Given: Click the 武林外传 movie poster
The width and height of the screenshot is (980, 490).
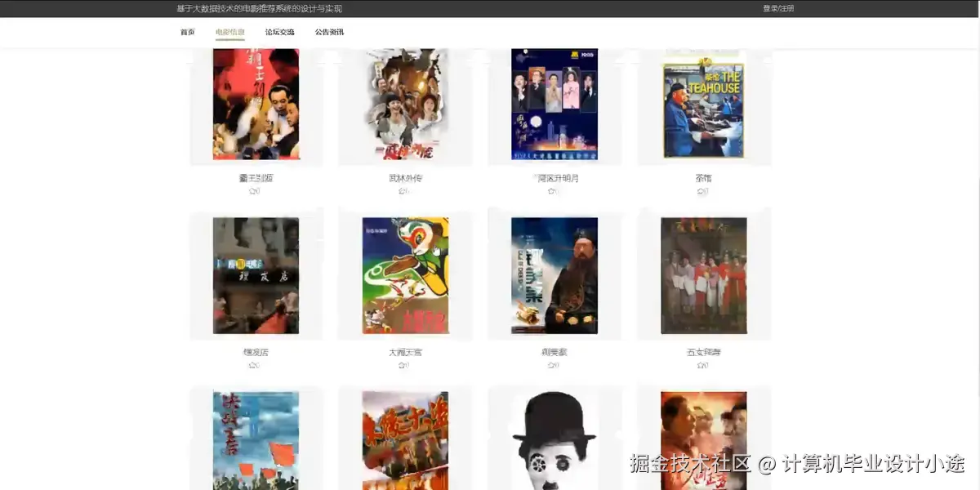Looking at the screenshot, I should [x=406, y=104].
